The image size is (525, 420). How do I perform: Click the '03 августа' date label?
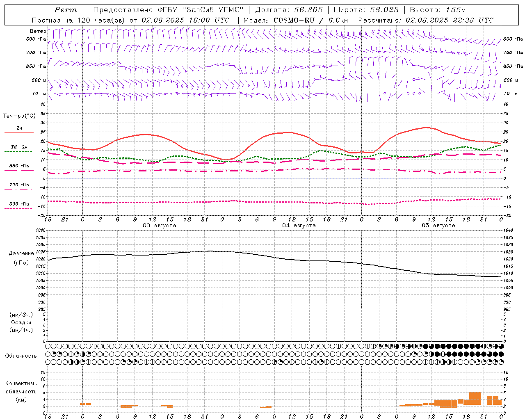pyautogui.click(x=160, y=226)
